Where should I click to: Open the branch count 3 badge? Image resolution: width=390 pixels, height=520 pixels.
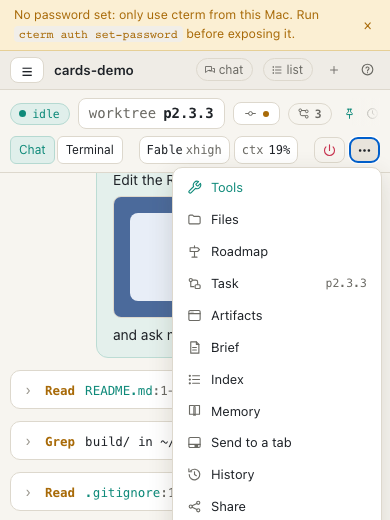point(310,114)
